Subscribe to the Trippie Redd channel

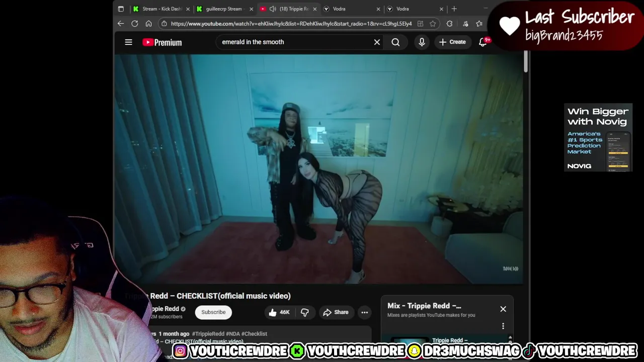213,312
